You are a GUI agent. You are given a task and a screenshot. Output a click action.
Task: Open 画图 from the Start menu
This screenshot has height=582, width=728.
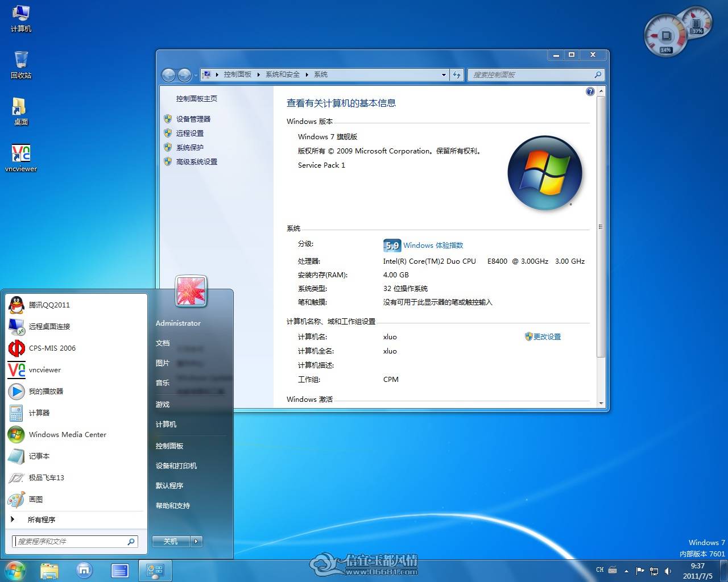pyautogui.click(x=76, y=500)
